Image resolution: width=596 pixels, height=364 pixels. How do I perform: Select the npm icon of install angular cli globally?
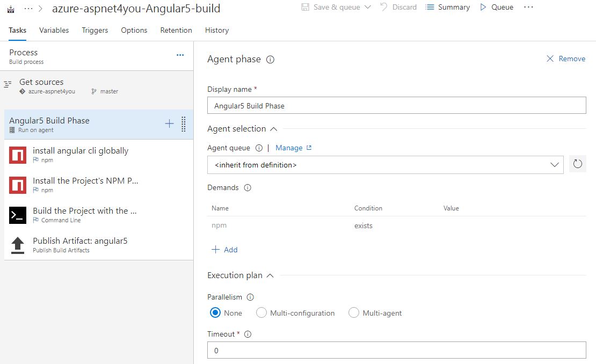[18, 155]
